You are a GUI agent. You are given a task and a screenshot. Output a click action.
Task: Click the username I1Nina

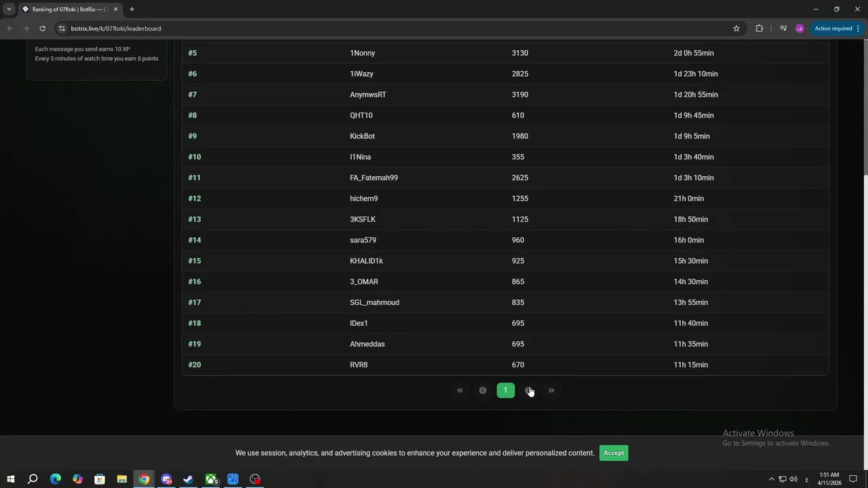pos(360,157)
